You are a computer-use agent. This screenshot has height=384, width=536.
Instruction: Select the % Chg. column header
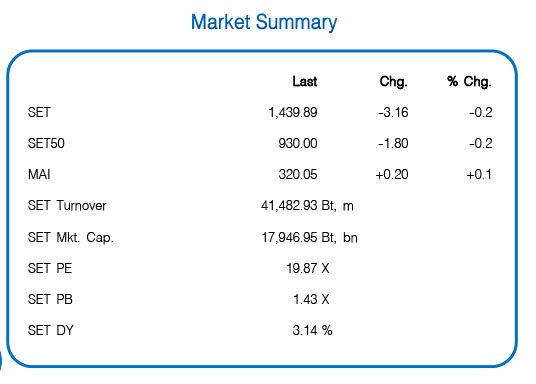[x=469, y=82]
